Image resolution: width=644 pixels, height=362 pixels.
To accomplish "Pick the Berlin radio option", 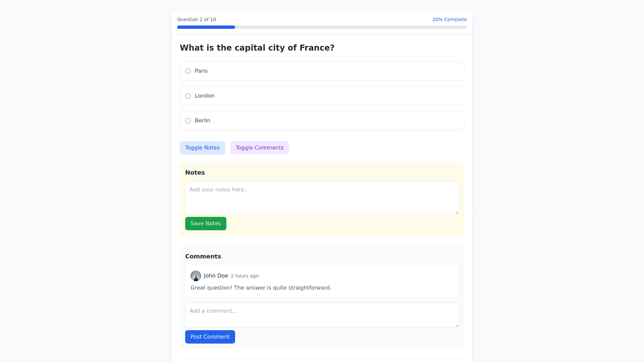I will click(x=188, y=121).
